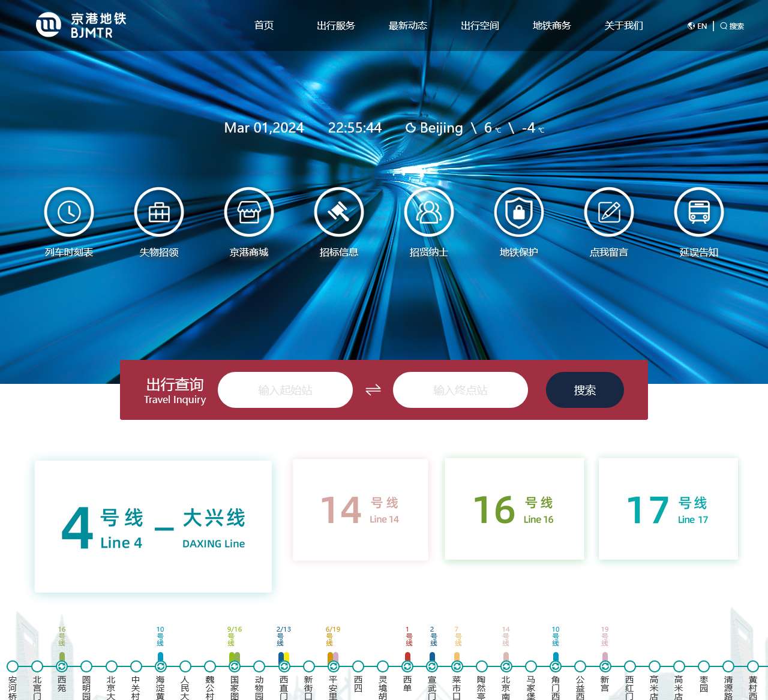The image size is (768, 700).
Task: Open the 京港商城 shop icon
Action: click(249, 212)
